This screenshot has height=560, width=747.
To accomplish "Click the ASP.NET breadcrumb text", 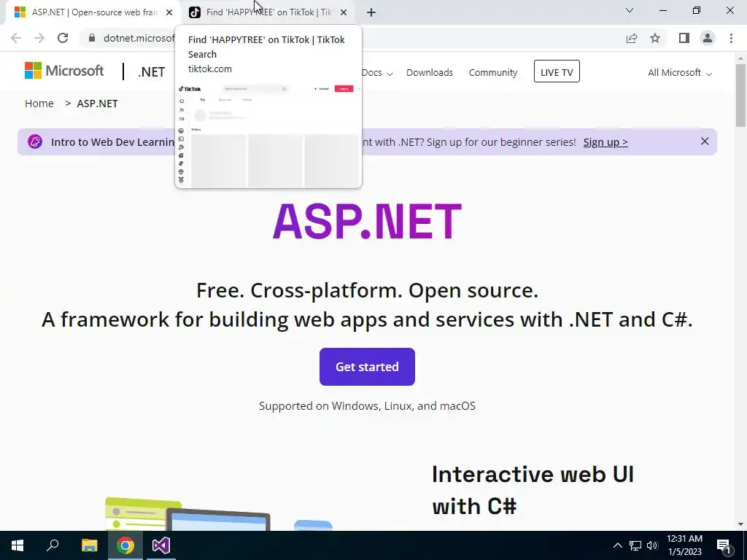I will pyautogui.click(x=97, y=104).
